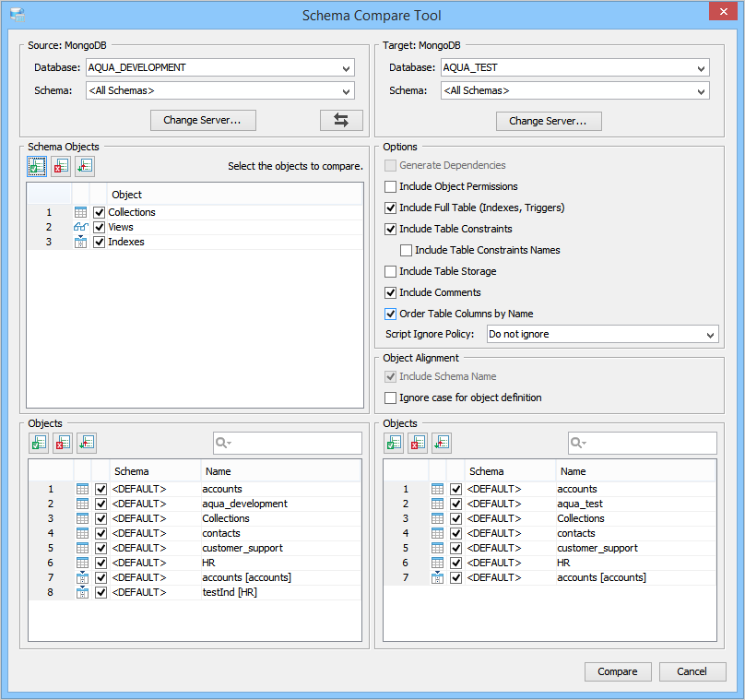Click source Objects search field

(x=288, y=443)
